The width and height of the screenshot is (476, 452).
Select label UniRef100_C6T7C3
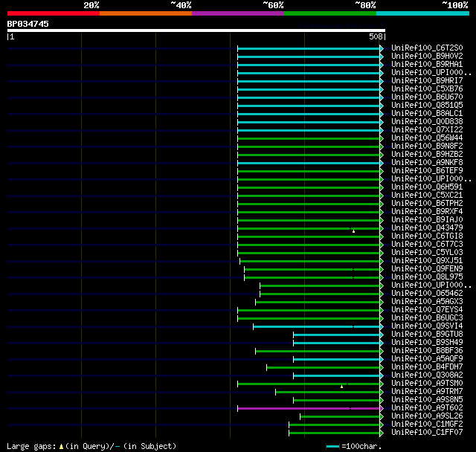pyautogui.click(x=427, y=245)
